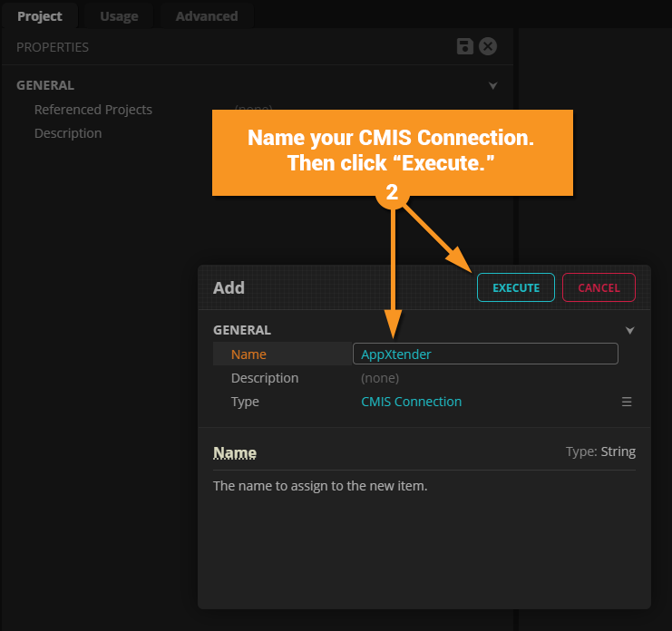Close the Properties panel with the X icon
This screenshot has width=672, height=631.
click(x=488, y=47)
